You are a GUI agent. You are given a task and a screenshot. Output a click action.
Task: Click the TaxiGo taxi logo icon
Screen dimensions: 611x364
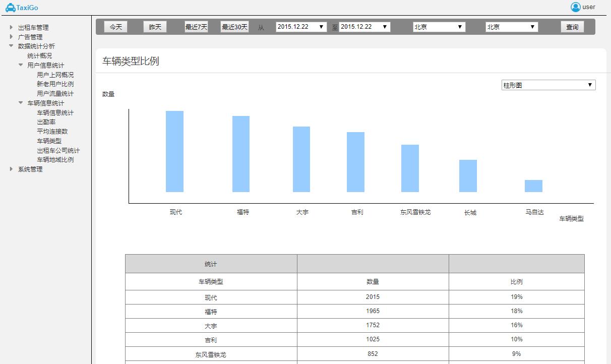tap(10, 7)
